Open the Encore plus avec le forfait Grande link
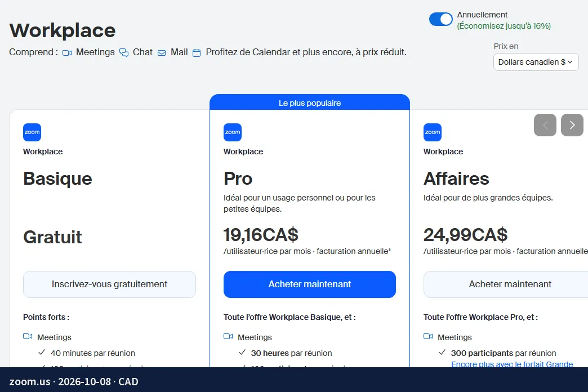 [x=512, y=364]
